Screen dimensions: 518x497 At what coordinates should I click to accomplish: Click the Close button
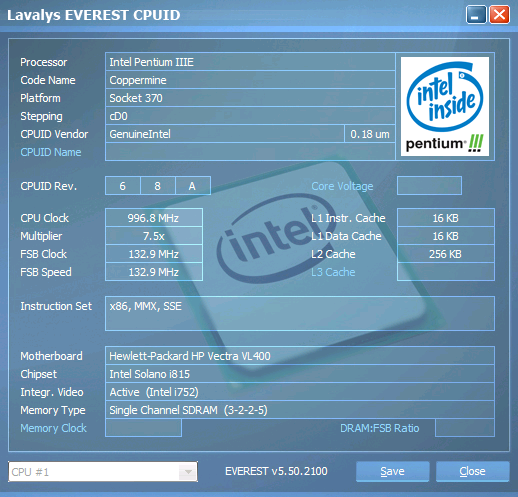(x=472, y=471)
